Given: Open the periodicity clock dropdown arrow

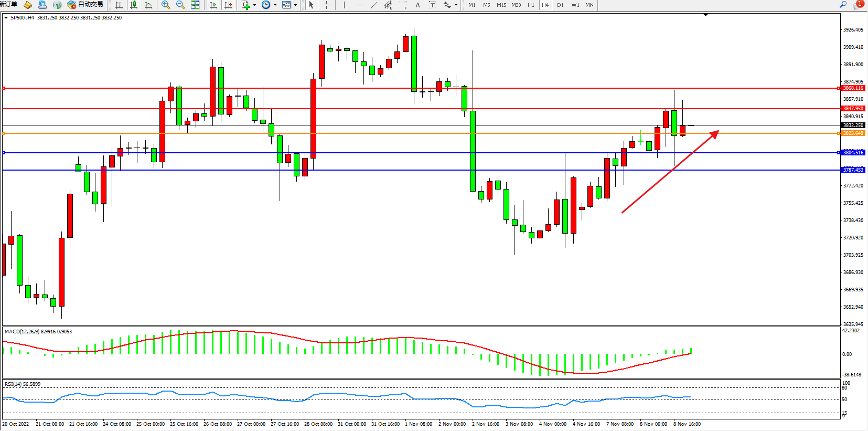Looking at the screenshot, I should 275,5.
